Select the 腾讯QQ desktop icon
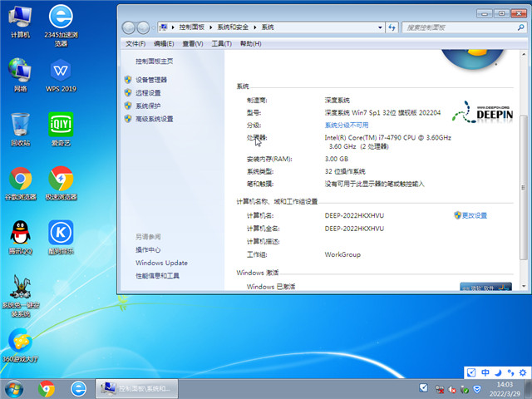This screenshot has height=399, width=532. click(21, 237)
